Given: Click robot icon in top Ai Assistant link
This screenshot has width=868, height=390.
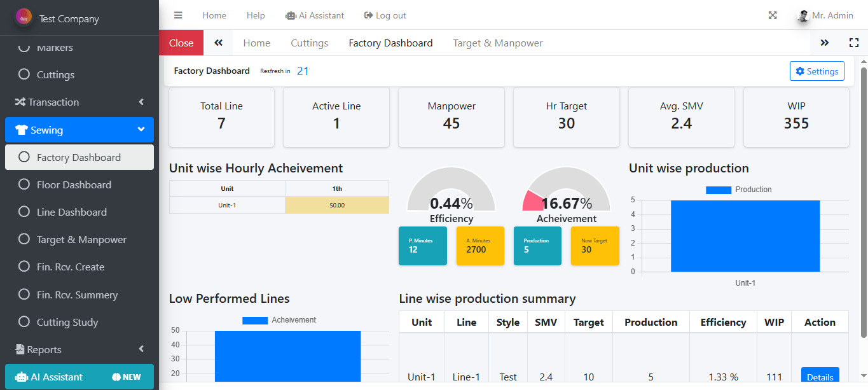Looking at the screenshot, I should tap(291, 15).
